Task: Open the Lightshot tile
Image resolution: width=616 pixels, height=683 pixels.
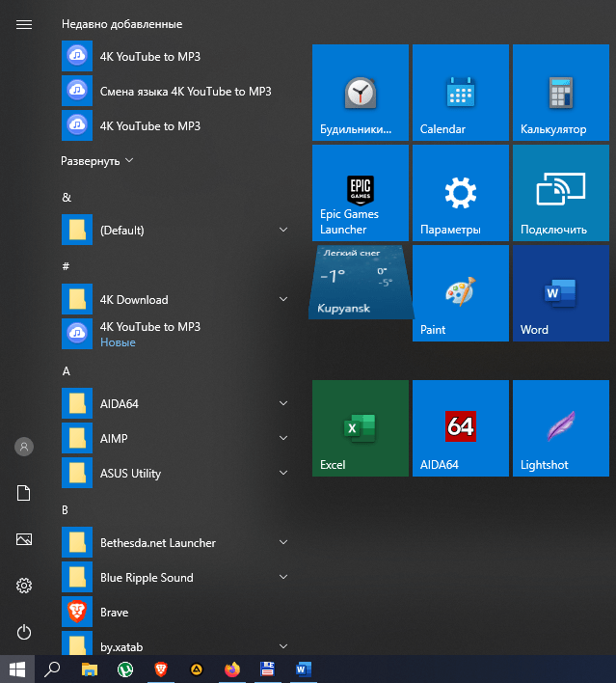Action: click(x=561, y=428)
